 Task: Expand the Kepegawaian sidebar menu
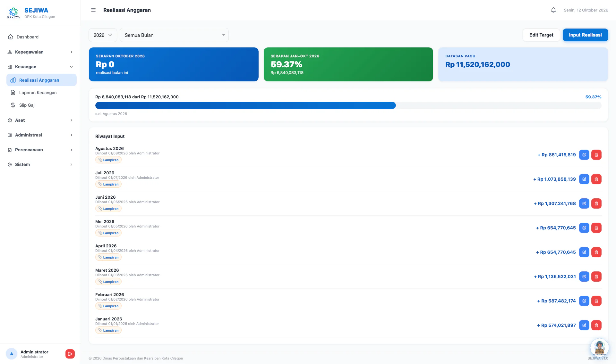40,52
